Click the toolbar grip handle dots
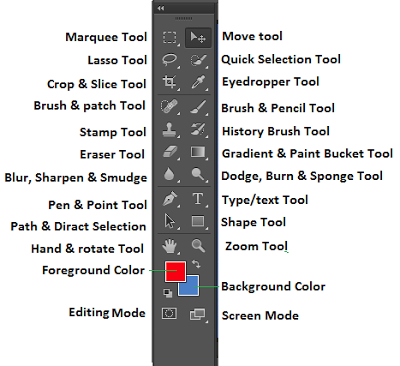This screenshot has height=366, width=400. [184, 18]
